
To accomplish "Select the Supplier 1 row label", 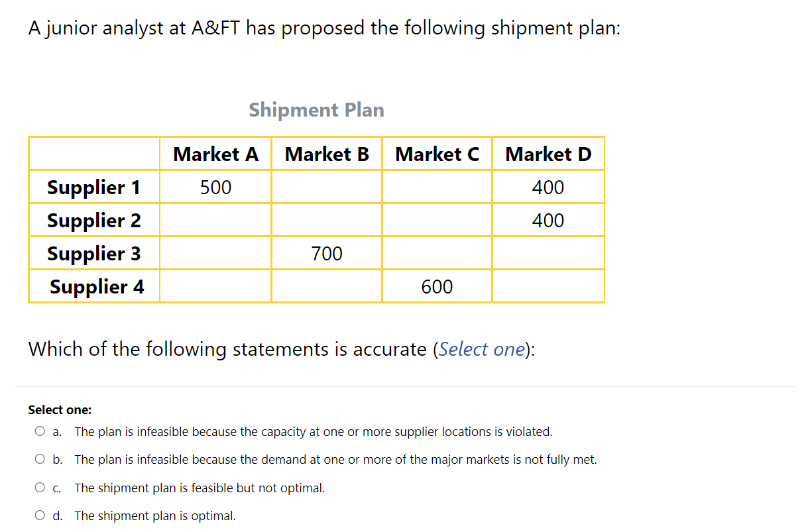I will [94, 187].
